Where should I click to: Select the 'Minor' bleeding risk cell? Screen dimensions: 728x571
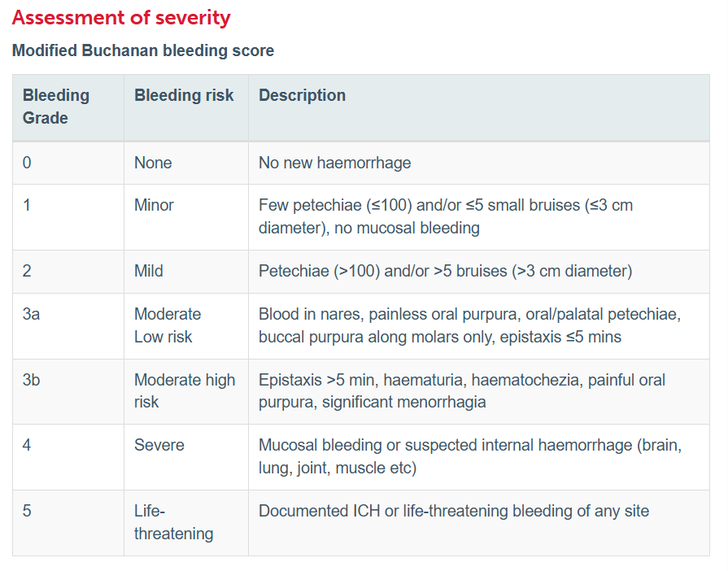pos(186,217)
